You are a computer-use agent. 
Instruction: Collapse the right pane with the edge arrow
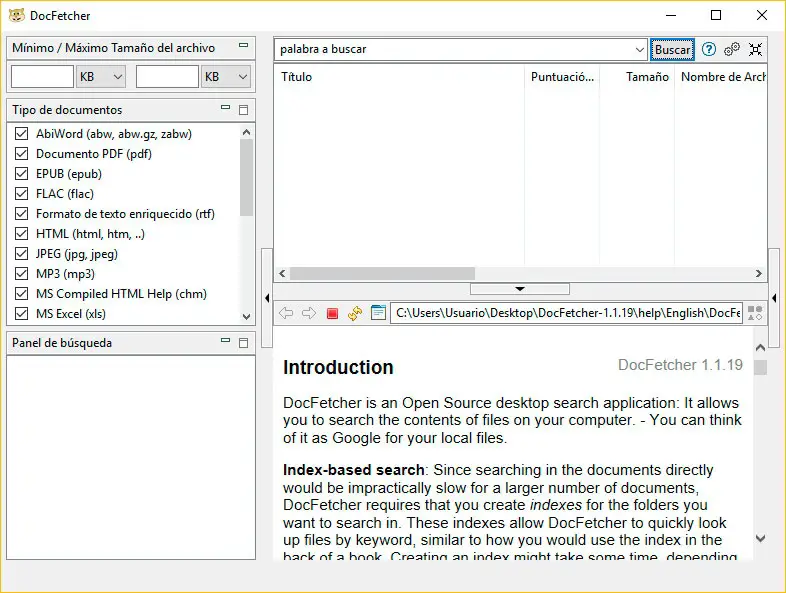[x=774, y=298]
